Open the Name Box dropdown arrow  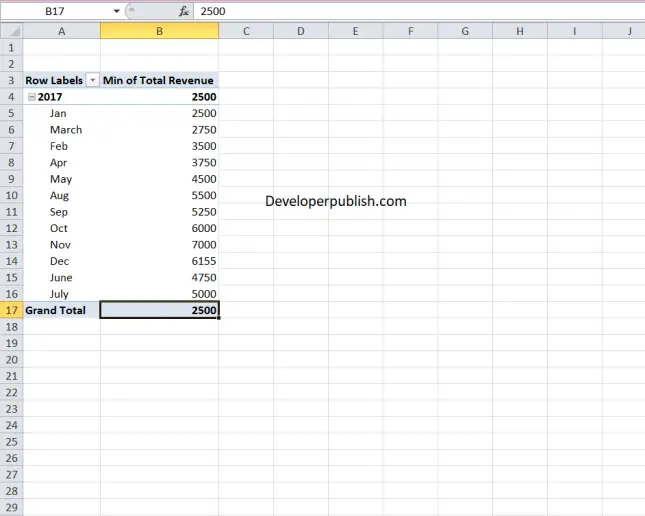tap(116, 11)
